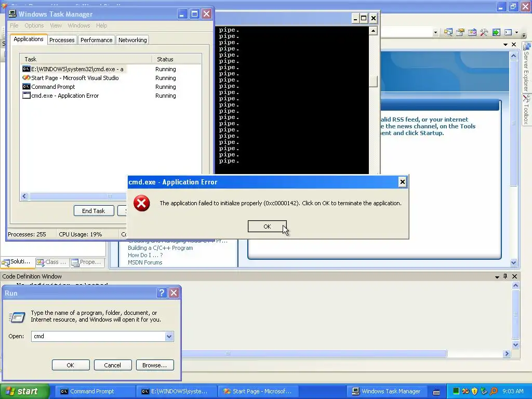Click the Object Browser toolbar icon
The height and width of the screenshot is (399, 532).
tap(448, 32)
